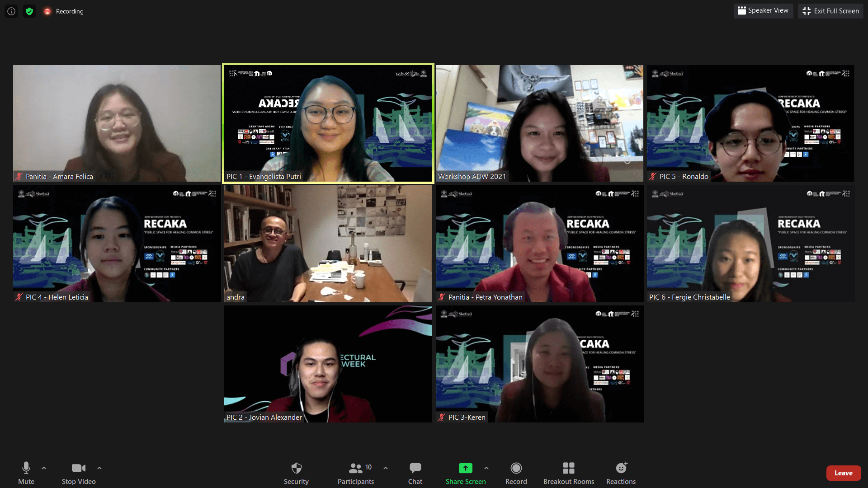Toggle recording indicator on/off
Image resolution: width=868 pixels, height=488 pixels.
click(x=47, y=11)
